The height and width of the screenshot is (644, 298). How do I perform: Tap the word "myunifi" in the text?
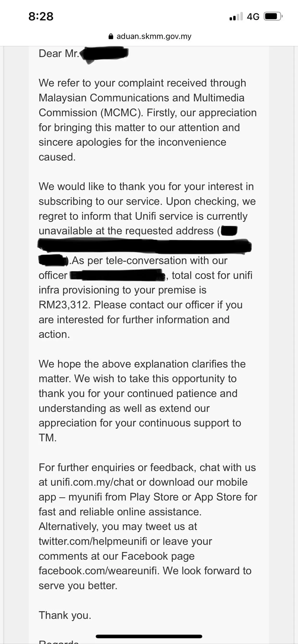[85, 497]
